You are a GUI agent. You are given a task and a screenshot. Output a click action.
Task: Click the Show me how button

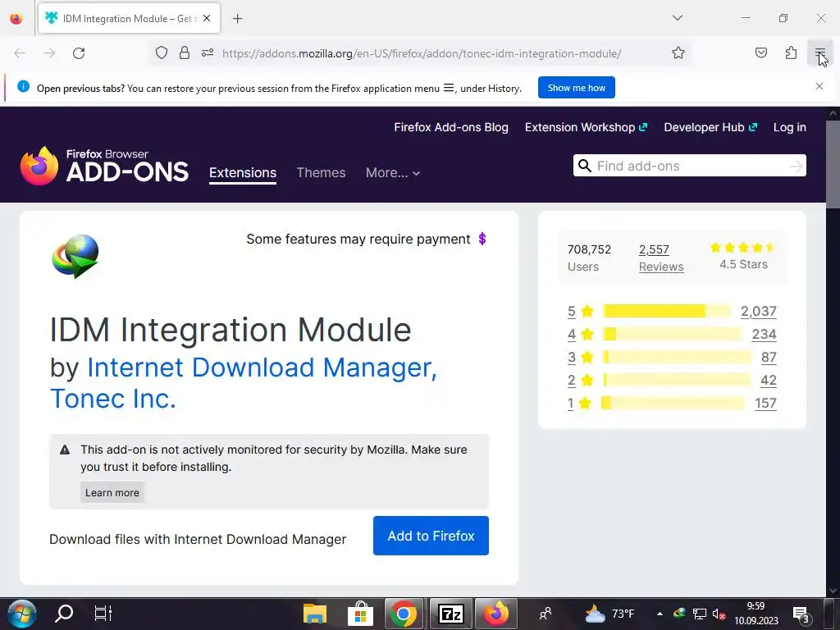click(x=577, y=88)
